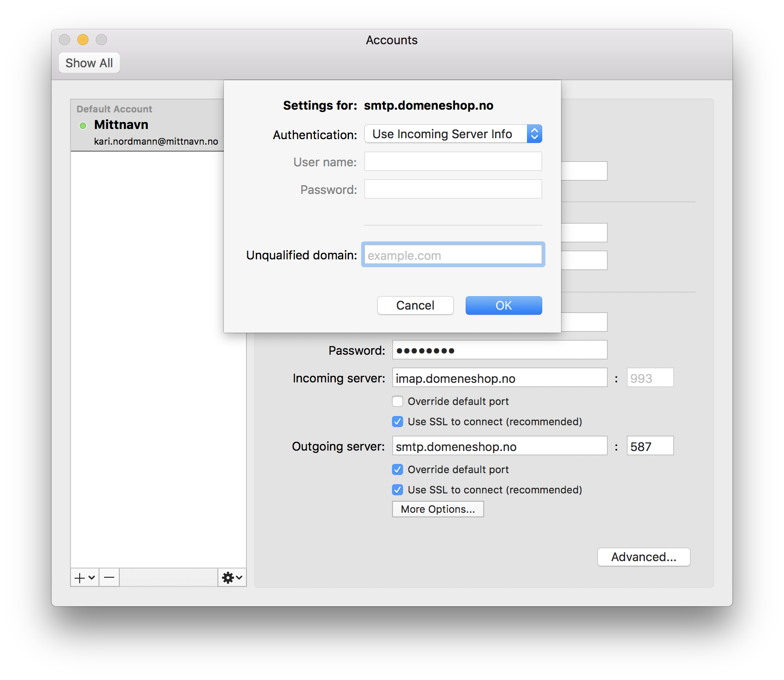
Task: Click the sheet Password field
Action: pyautogui.click(x=453, y=189)
